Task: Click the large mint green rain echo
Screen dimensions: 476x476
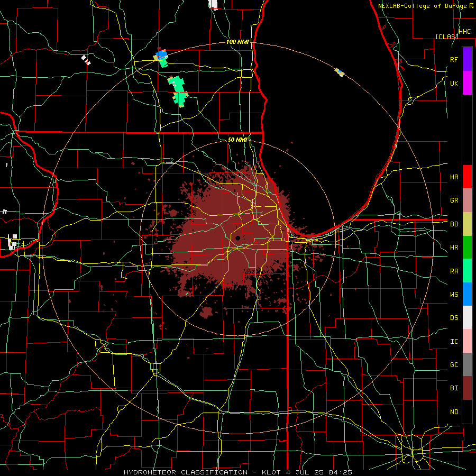Action: coord(178,90)
